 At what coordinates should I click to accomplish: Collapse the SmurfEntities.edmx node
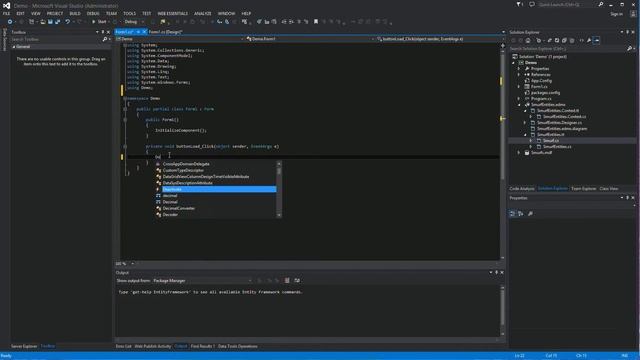click(519, 105)
